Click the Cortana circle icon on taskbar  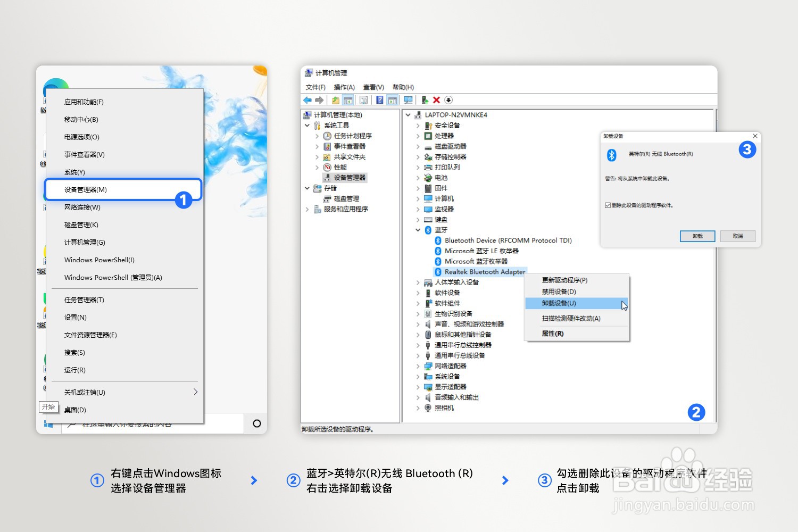point(257,423)
